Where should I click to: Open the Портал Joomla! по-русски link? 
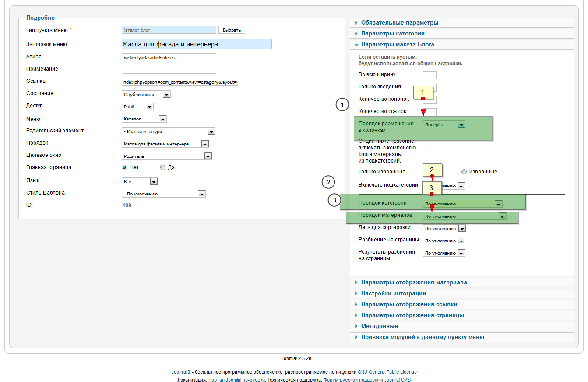(236, 380)
